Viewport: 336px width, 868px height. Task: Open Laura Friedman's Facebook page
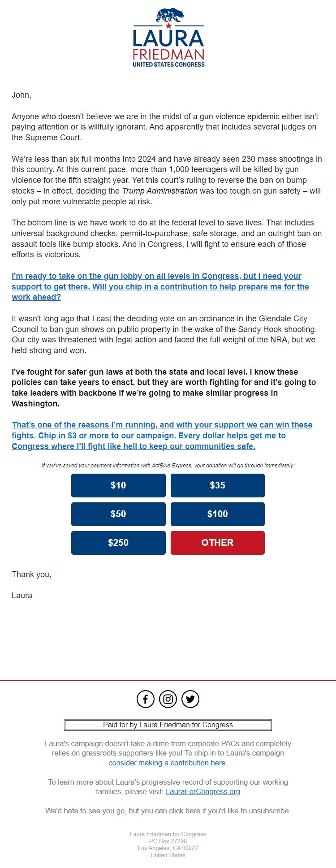click(145, 699)
